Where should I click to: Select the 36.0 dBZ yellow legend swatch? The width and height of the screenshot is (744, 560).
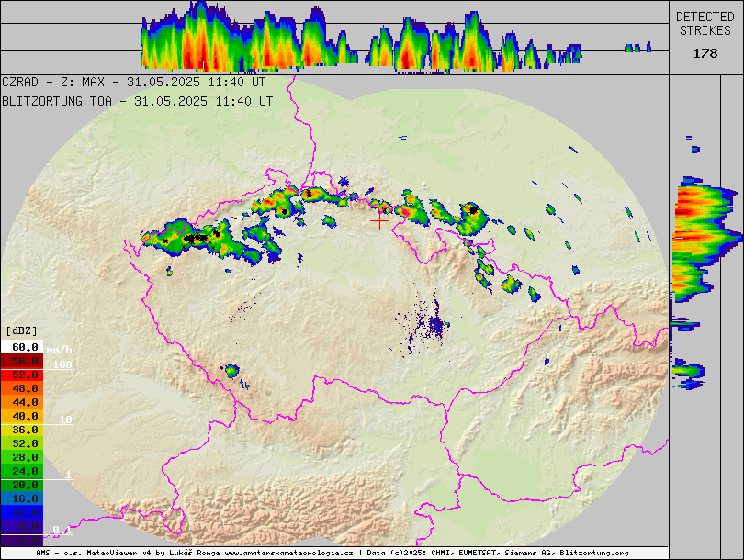click(22, 430)
